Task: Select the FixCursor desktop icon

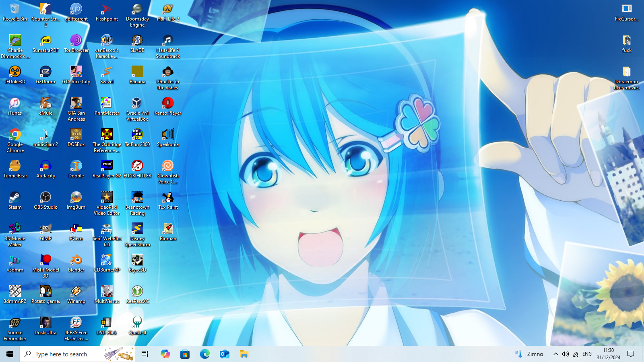Action: (x=627, y=12)
